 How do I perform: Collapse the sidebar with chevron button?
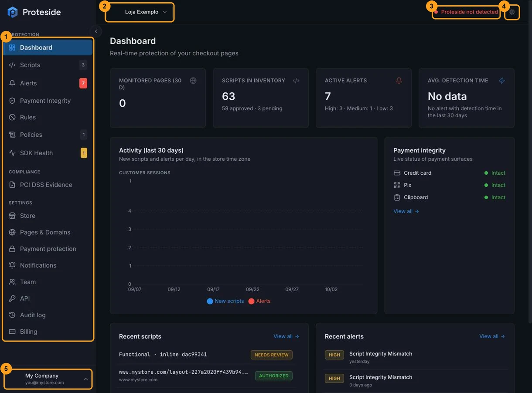(x=96, y=31)
